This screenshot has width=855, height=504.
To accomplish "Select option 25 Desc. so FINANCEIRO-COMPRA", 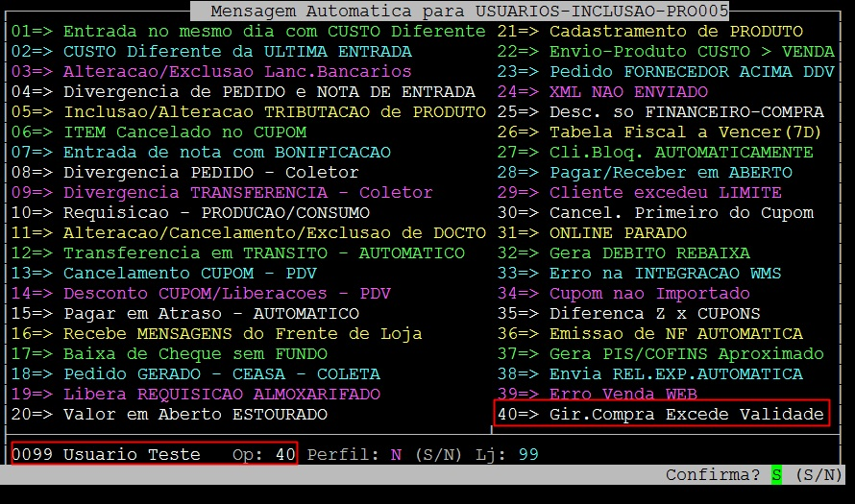I will (x=660, y=112).
